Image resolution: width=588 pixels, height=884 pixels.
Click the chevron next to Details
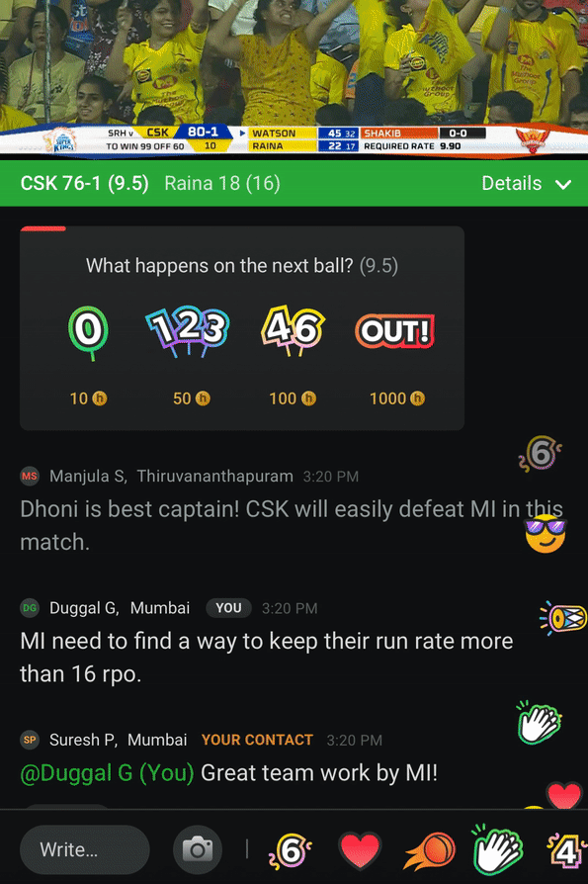(x=563, y=184)
